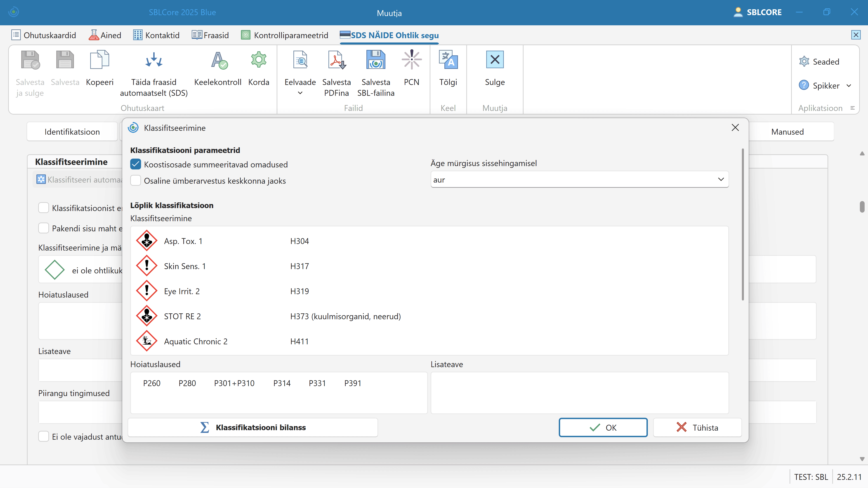
Task: Click Täida fraasid automaatselt icon
Action: coord(154,60)
